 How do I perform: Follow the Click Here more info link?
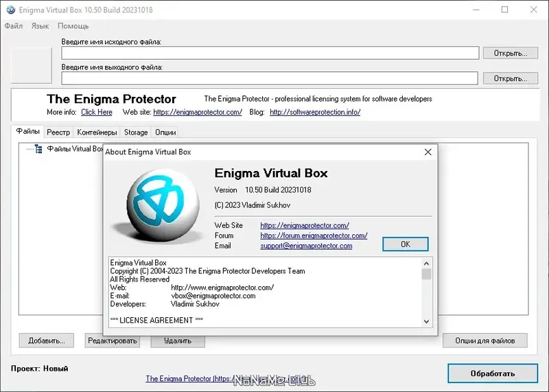(x=97, y=112)
